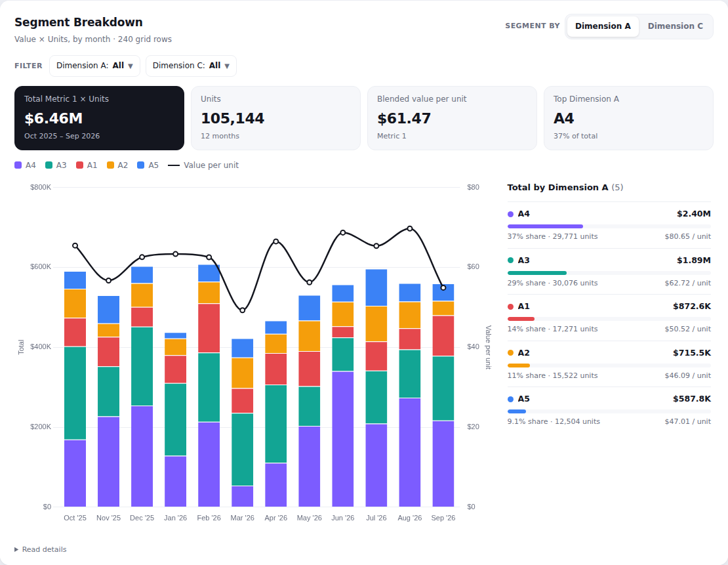Click the A2 orange share progress bar

click(x=519, y=366)
